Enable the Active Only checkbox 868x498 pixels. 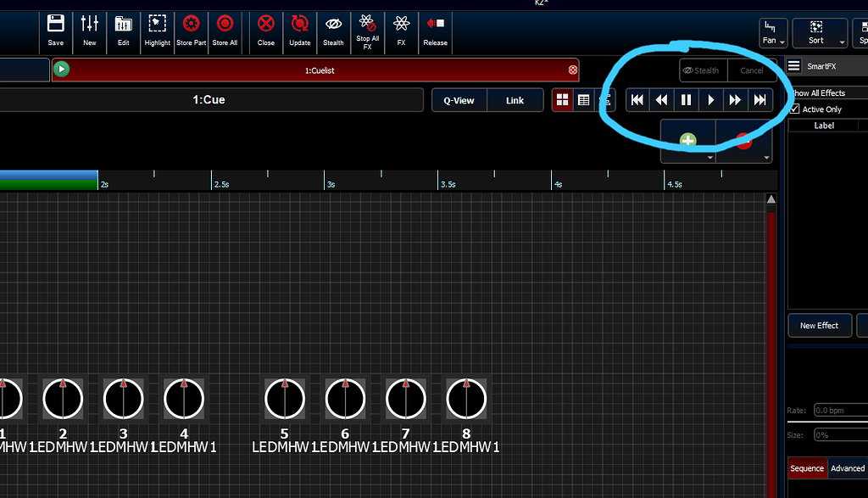coord(795,109)
